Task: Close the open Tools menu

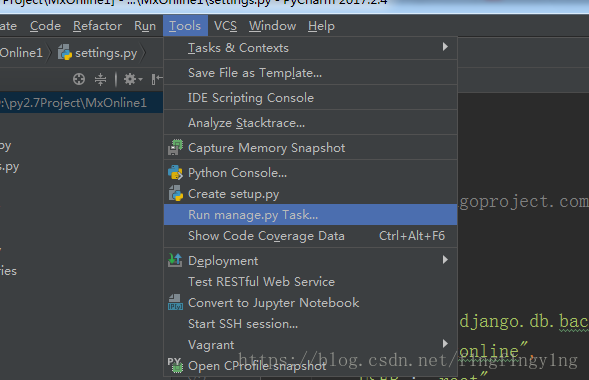Action: click(185, 26)
